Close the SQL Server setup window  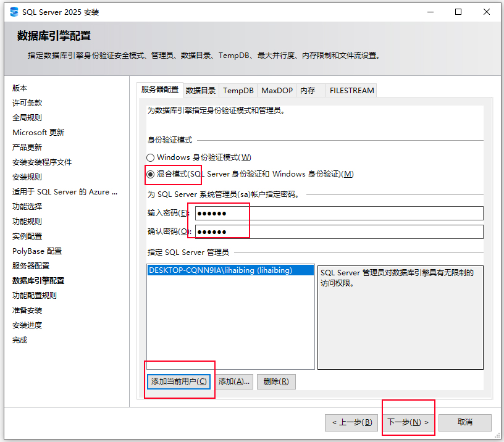coord(486,12)
